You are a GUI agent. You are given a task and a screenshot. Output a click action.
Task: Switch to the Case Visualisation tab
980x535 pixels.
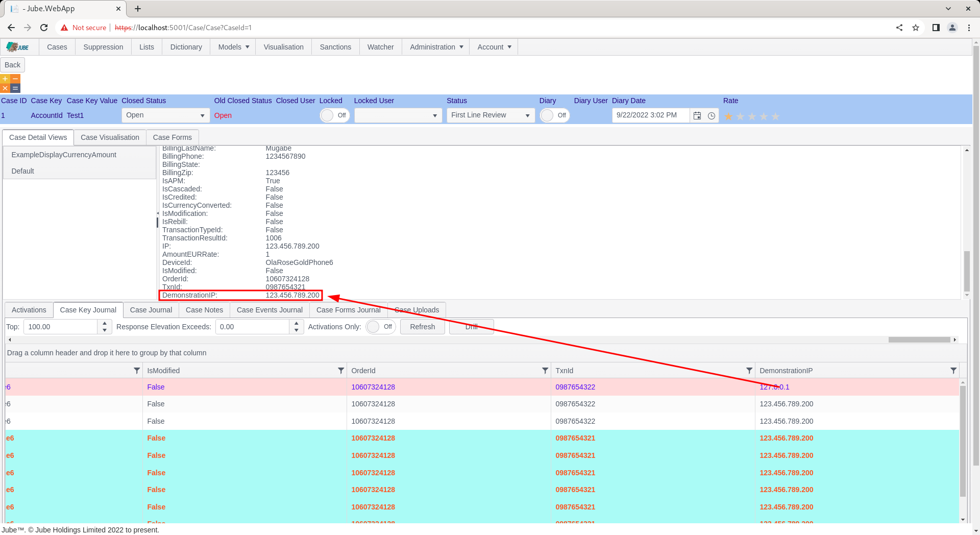click(x=110, y=137)
